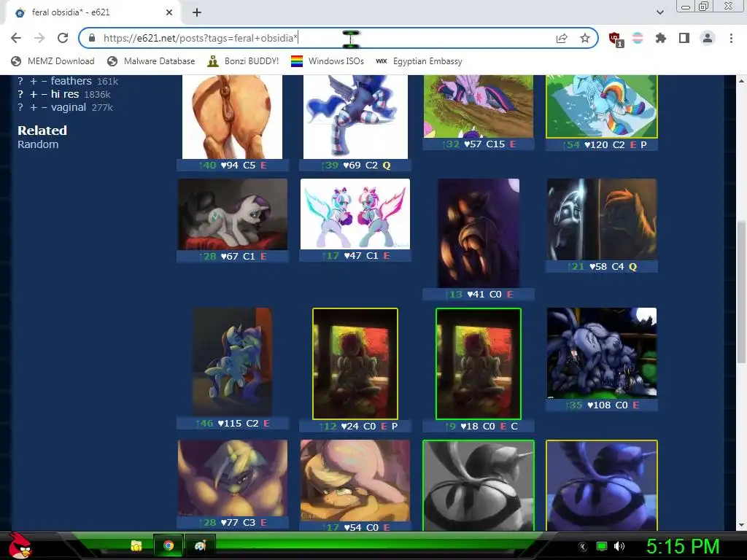
Task: Click the scrollbar down arrow
Action: 742,525
